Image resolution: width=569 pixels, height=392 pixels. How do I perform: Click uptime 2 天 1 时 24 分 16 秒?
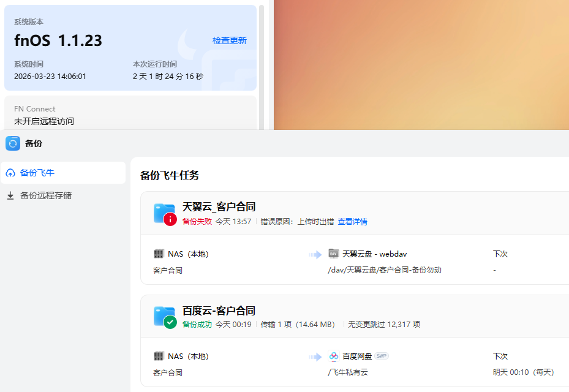point(168,76)
